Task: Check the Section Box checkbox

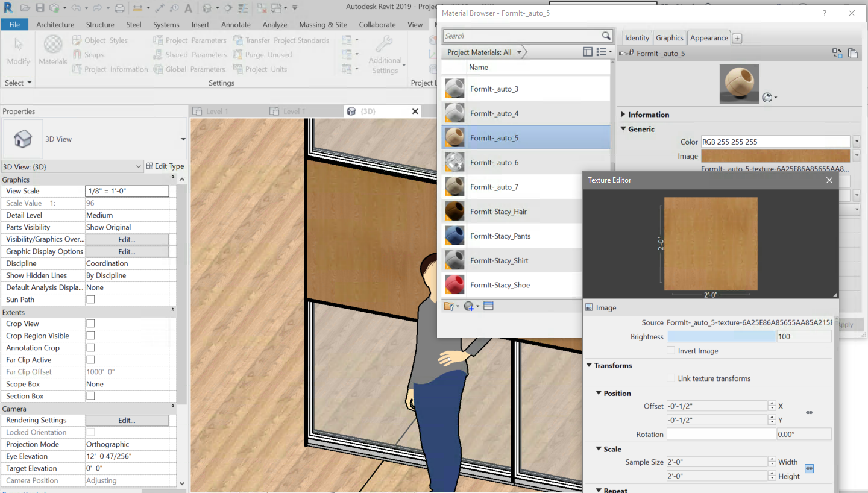Action: coord(90,396)
